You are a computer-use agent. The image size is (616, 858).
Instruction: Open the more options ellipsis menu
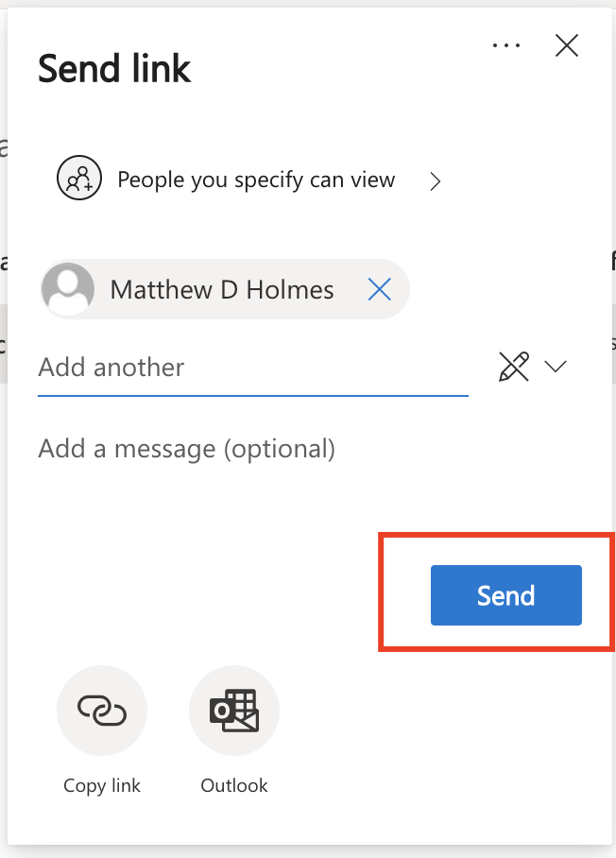[x=506, y=45]
